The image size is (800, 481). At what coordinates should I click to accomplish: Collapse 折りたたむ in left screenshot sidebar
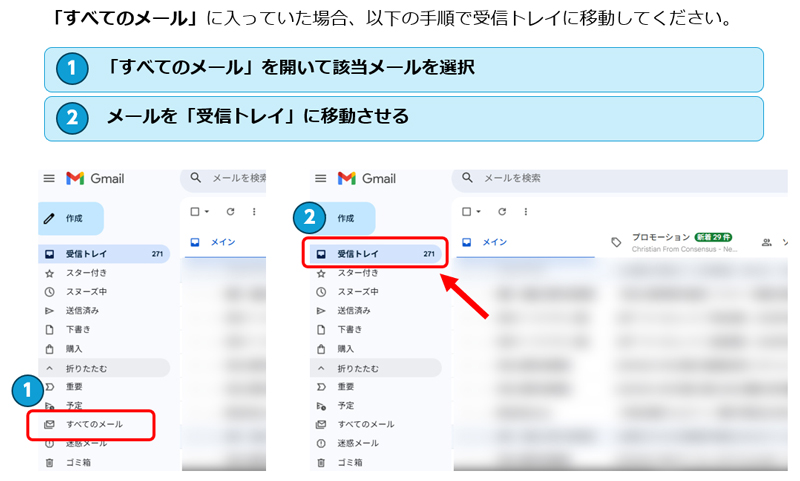[x=104, y=368]
